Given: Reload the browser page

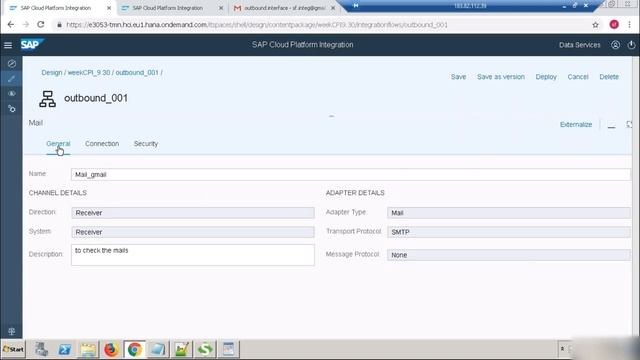Looking at the screenshot, I should 41,24.
